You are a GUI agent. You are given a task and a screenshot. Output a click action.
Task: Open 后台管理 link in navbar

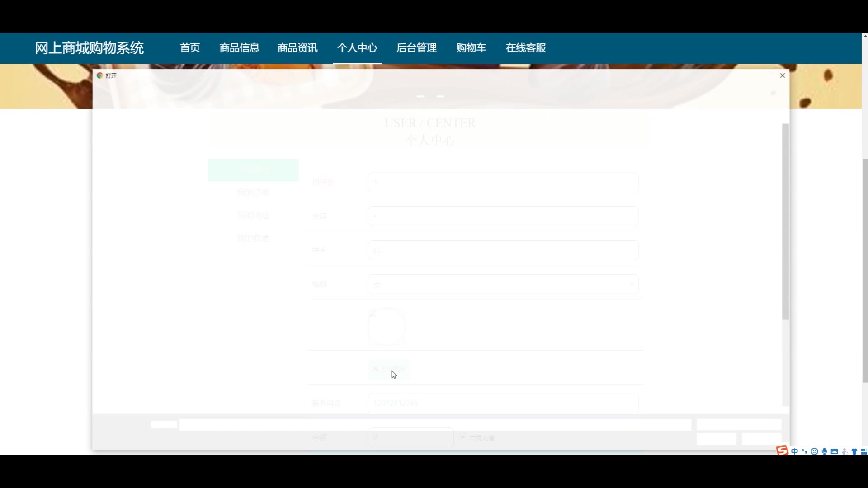pyautogui.click(x=416, y=48)
